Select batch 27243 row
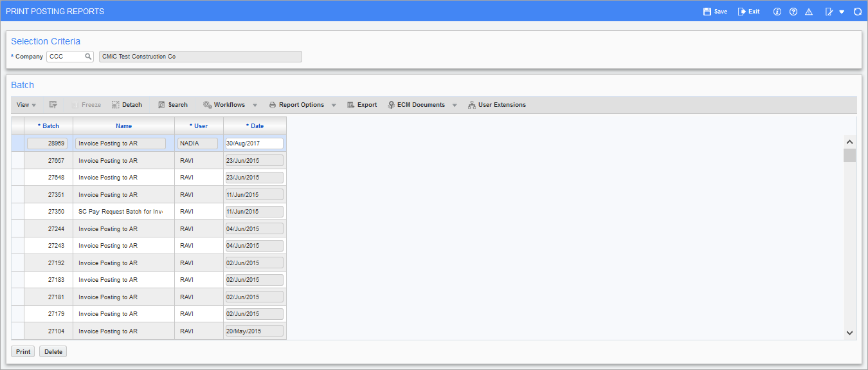868x370 pixels. click(149, 246)
